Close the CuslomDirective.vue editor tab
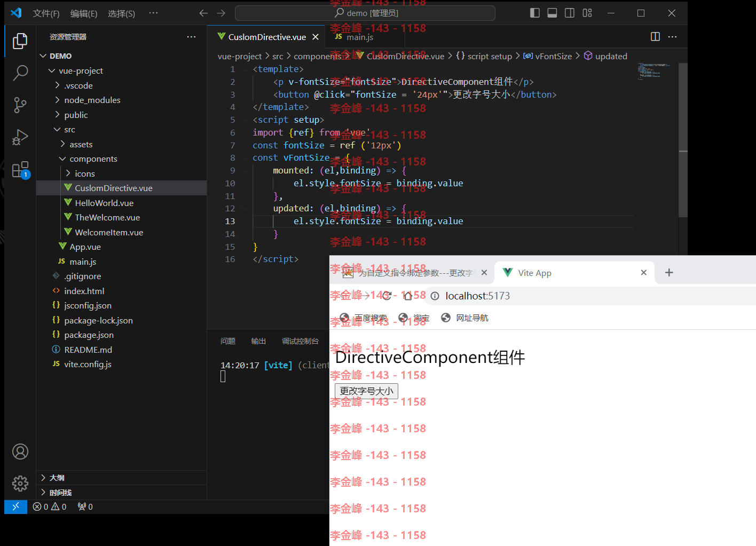 pyautogui.click(x=316, y=37)
